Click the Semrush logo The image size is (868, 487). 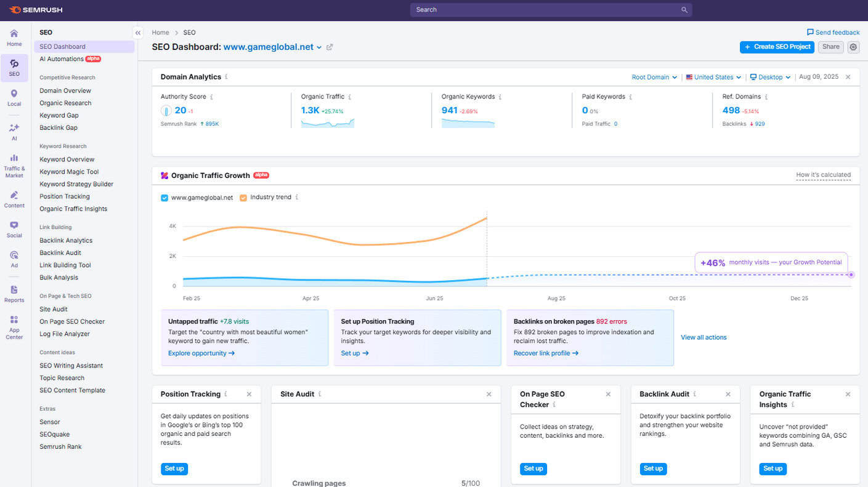tap(36, 10)
